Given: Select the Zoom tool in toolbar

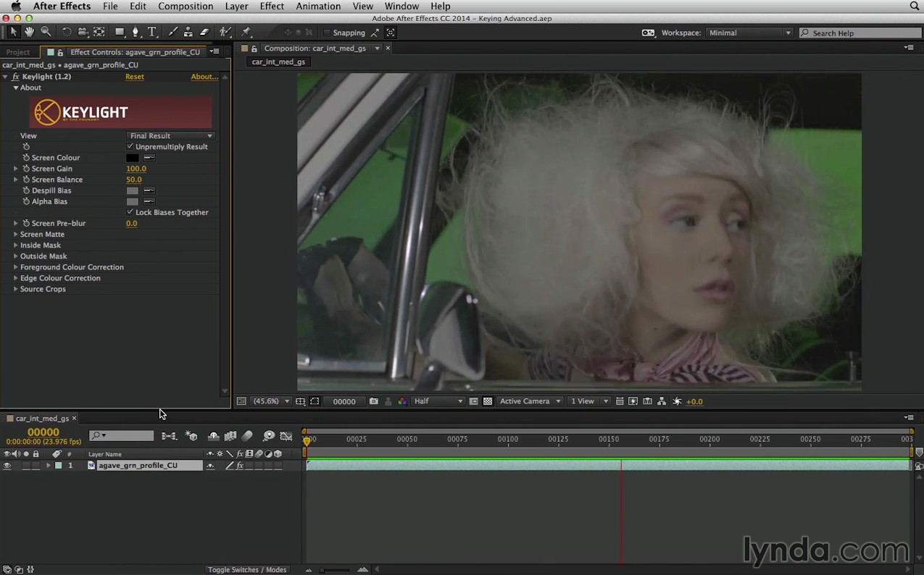Looking at the screenshot, I should 46,32.
